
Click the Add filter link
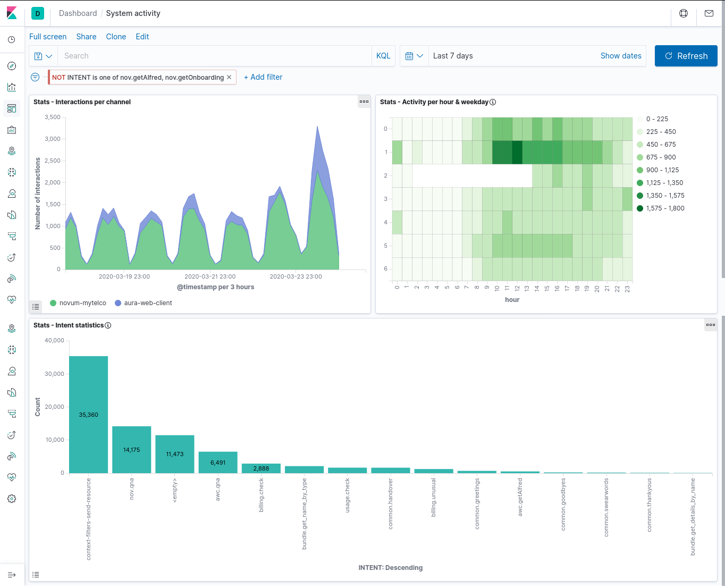pyautogui.click(x=263, y=77)
